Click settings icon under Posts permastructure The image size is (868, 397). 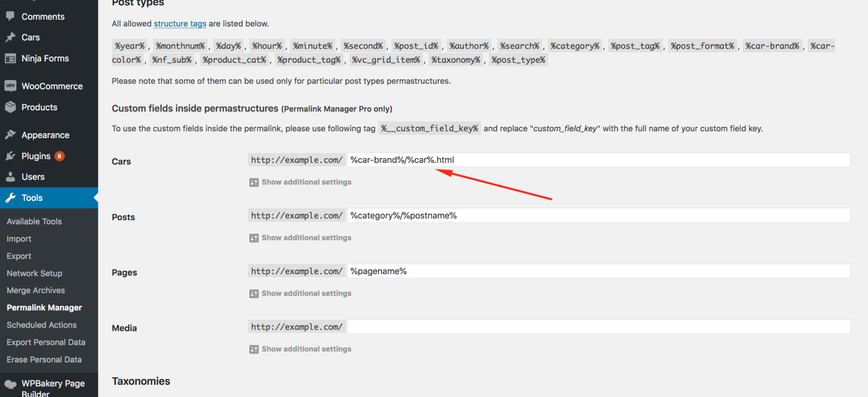(x=254, y=238)
